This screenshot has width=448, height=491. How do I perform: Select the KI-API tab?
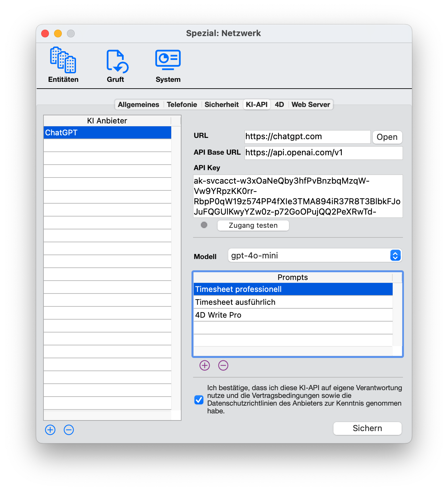point(257,104)
